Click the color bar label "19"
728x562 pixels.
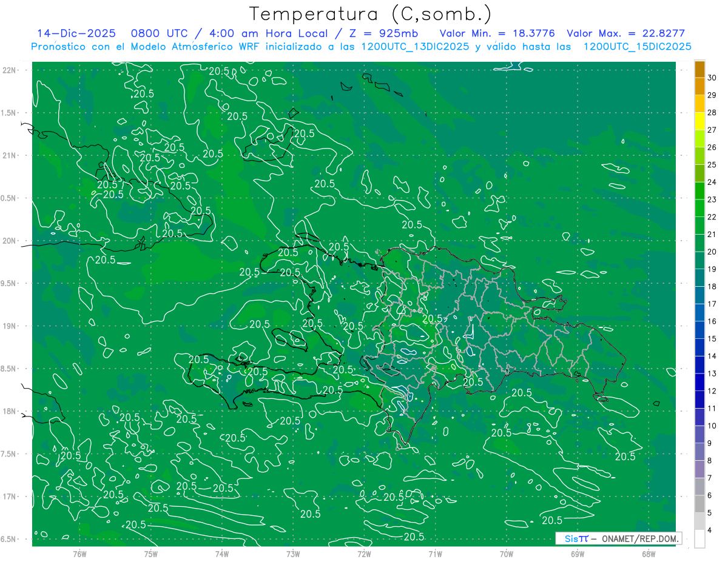pyautogui.click(x=712, y=269)
